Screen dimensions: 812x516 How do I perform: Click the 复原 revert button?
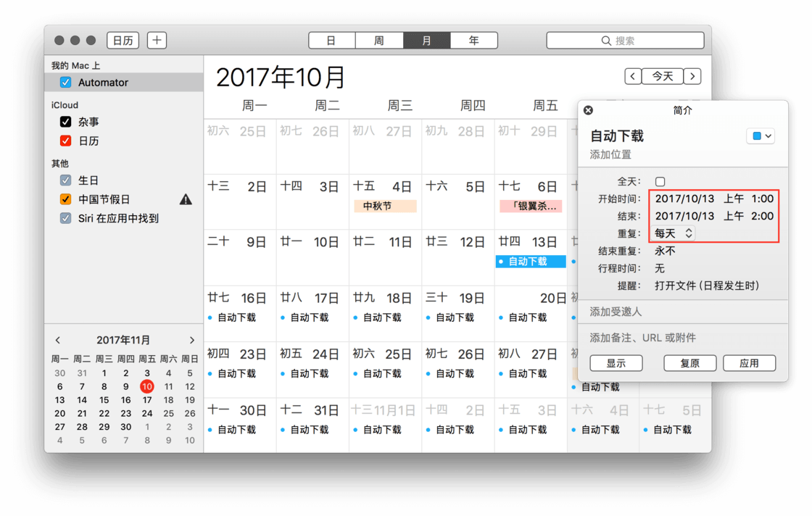(689, 363)
